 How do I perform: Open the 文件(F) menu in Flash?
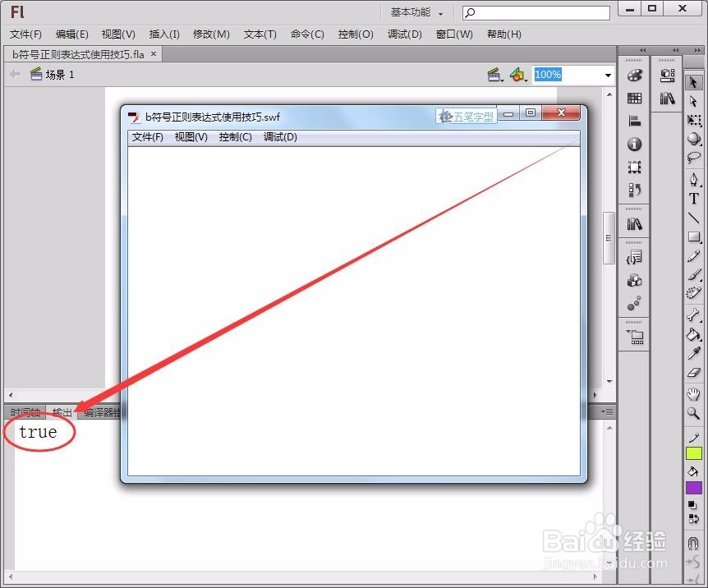pyautogui.click(x=25, y=34)
